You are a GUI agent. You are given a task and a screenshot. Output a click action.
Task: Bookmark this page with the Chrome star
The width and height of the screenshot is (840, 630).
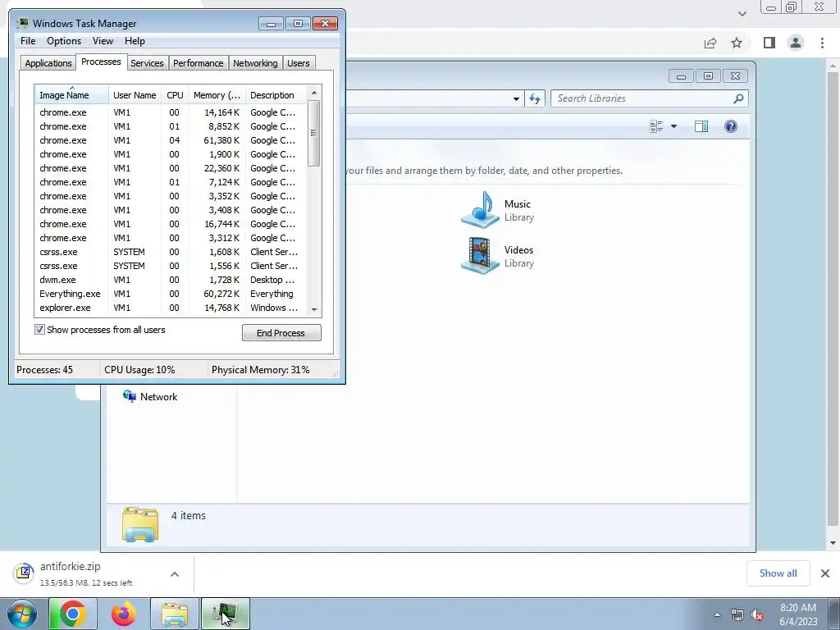(x=737, y=43)
